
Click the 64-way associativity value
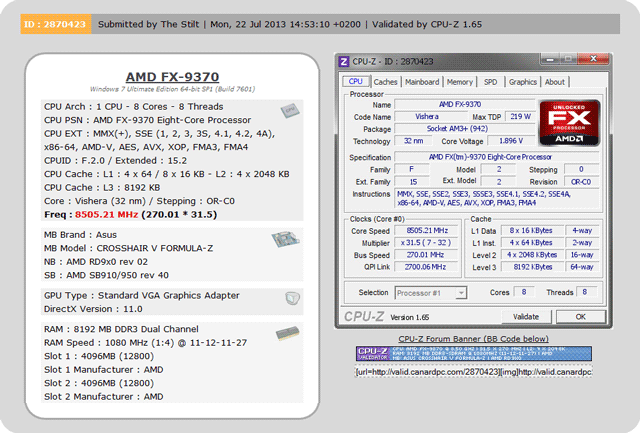click(582, 267)
